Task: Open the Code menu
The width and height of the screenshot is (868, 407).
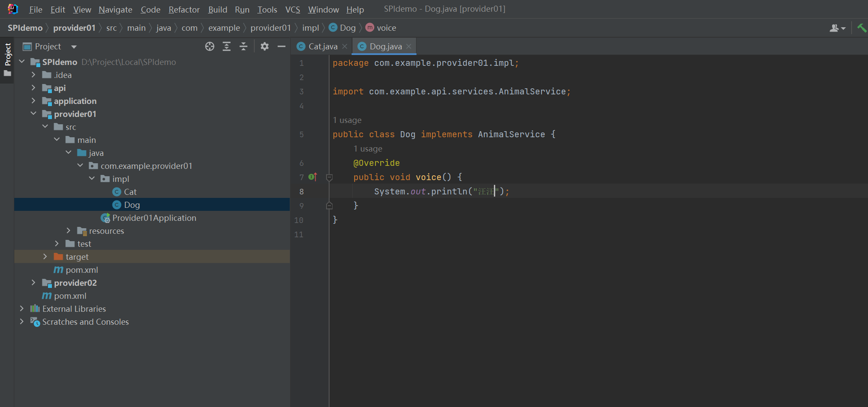Action: [151, 10]
